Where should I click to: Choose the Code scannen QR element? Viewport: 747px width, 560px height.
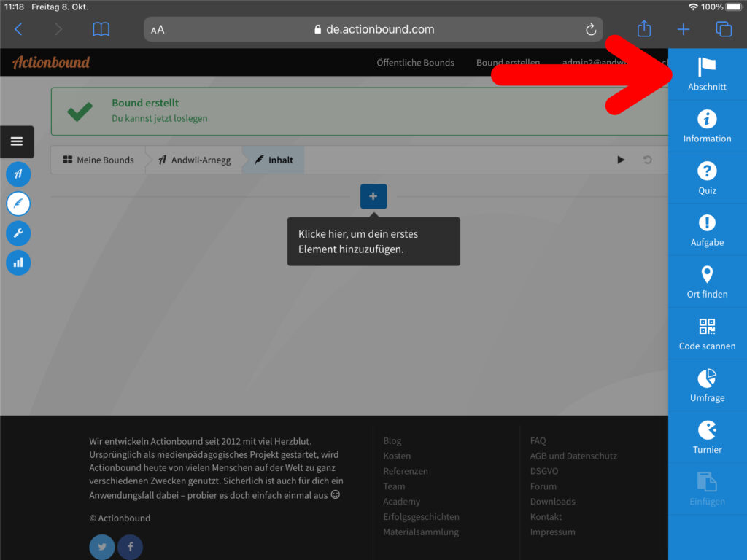click(x=707, y=334)
